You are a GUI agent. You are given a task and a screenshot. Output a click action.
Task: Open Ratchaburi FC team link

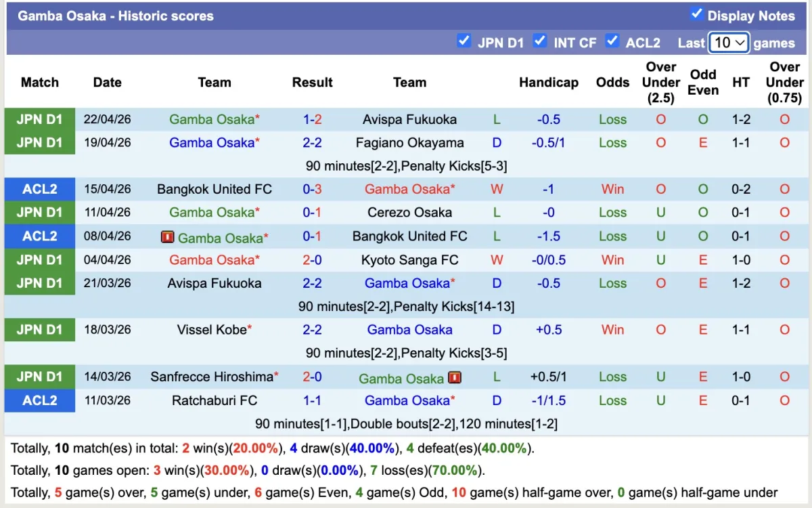(214, 400)
